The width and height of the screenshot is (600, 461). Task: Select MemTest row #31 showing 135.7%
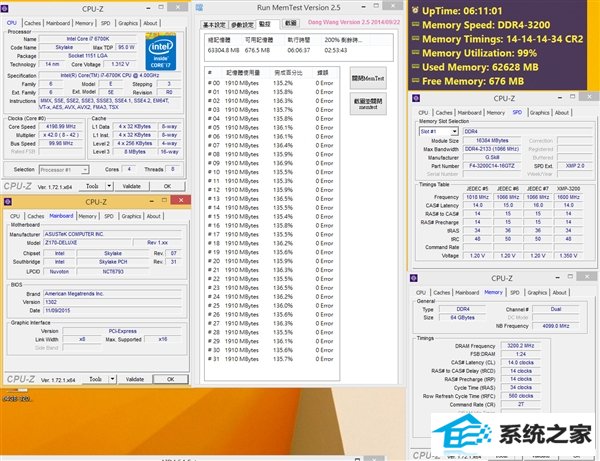271,359
